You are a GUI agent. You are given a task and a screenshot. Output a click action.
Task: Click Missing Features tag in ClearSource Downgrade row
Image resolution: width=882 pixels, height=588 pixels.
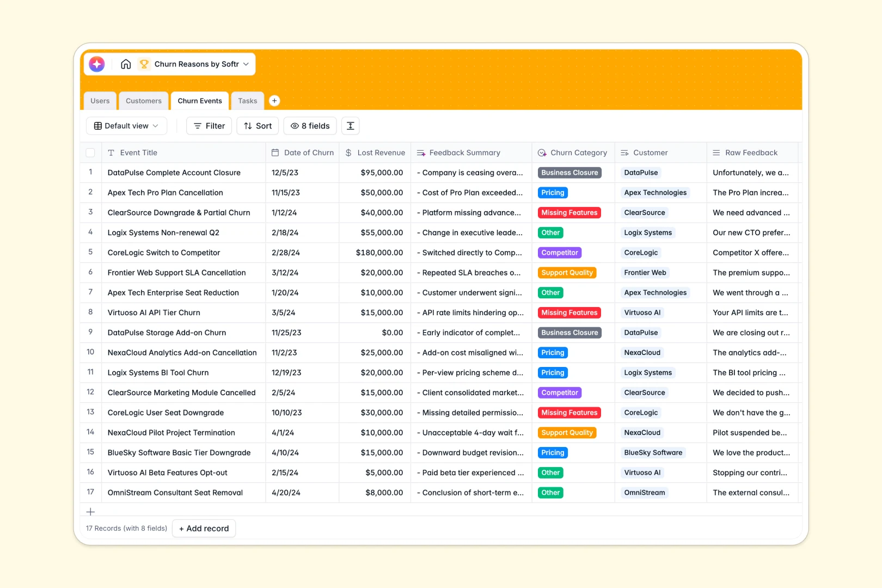pos(569,213)
